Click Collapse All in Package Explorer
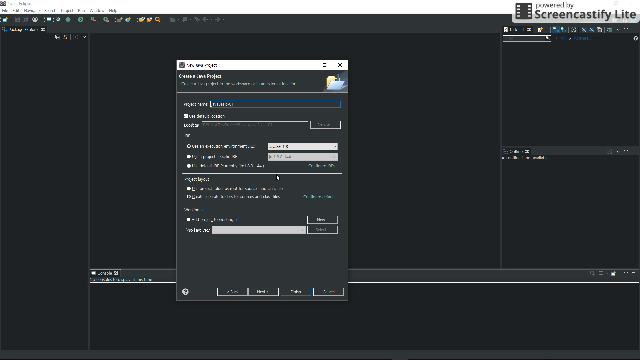This screenshot has width=640, height=360. [x=57, y=37]
